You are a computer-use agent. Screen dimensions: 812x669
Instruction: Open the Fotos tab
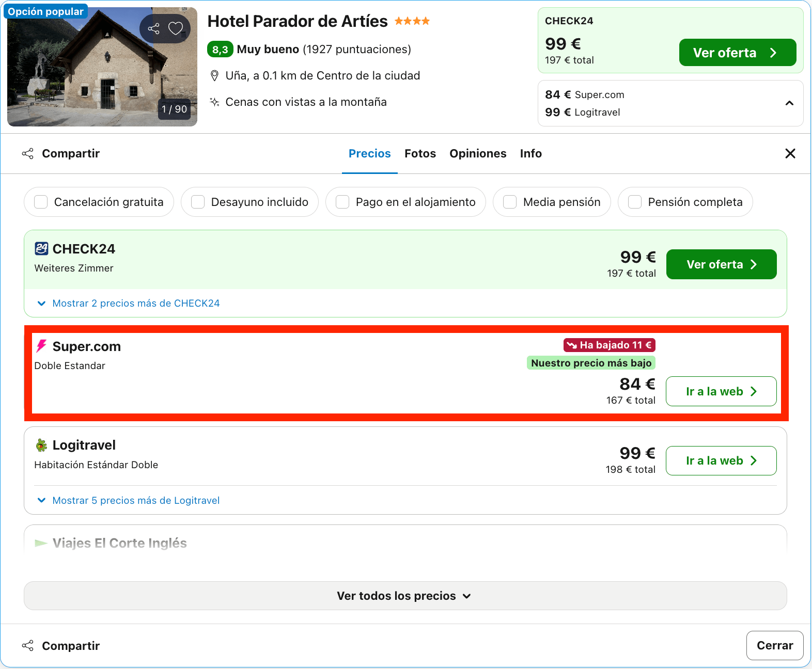pyautogui.click(x=420, y=153)
